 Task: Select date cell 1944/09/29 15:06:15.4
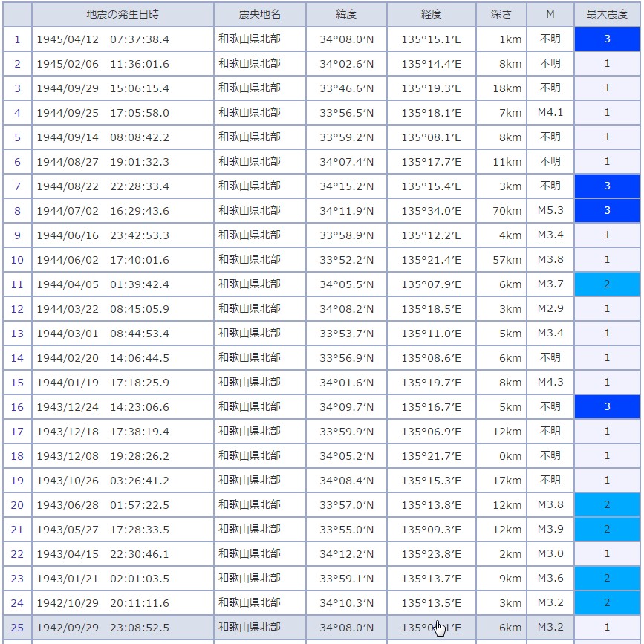pyautogui.click(x=123, y=88)
